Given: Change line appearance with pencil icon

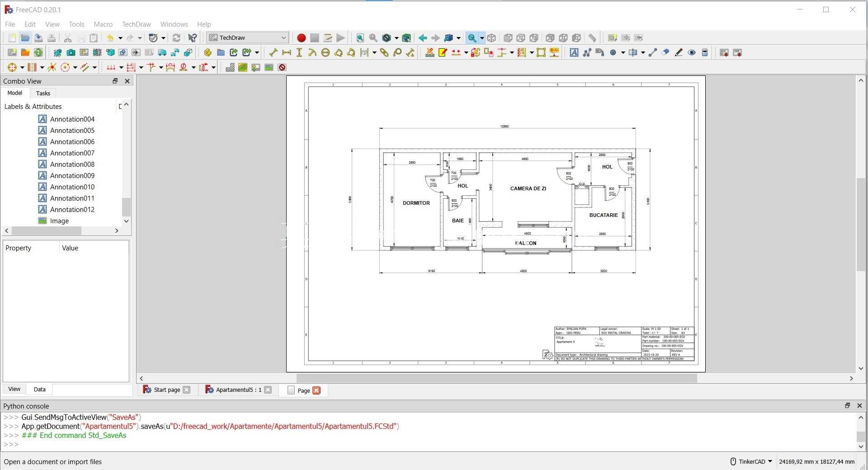Looking at the screenshot, I should 679,52.
